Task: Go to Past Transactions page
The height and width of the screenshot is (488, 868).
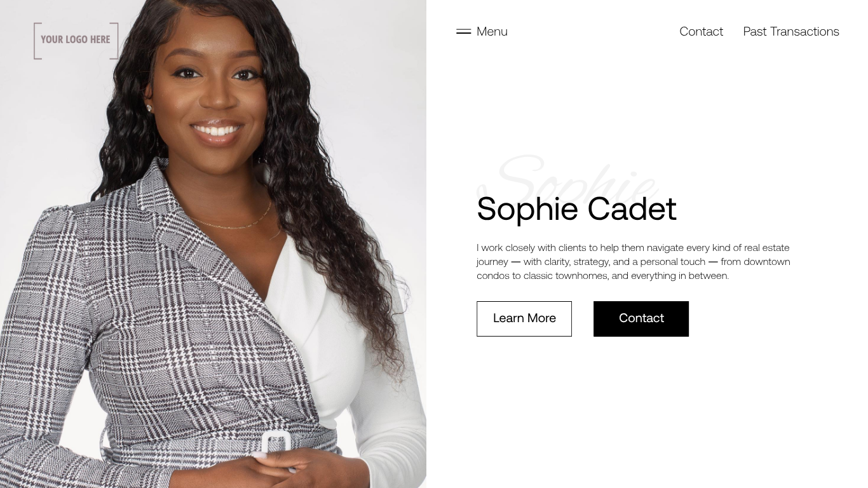Action: point(791,31)
